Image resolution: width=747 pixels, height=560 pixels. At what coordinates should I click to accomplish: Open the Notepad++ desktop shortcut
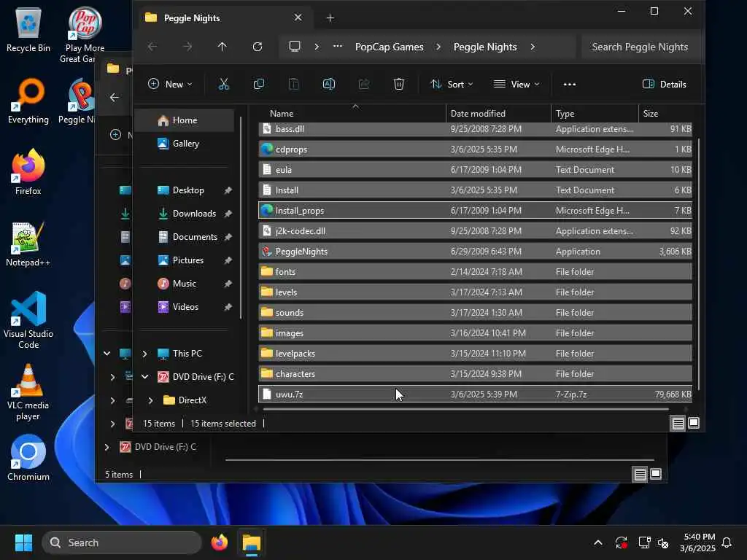click(28, 244)
